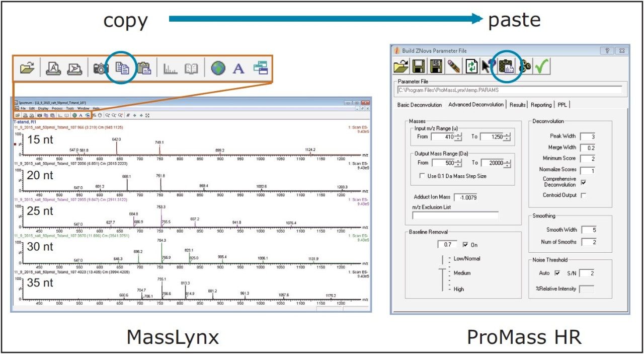Click the enlarged globe icon in MassLynx callout
The width and height of the screenshot is (644, 354).
pyautogui.click(x=218, y=68)
